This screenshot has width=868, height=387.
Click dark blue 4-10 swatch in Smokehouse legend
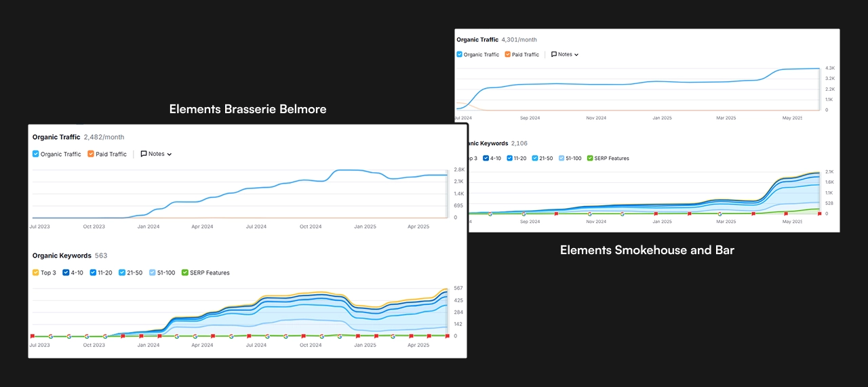click(485, 158)
